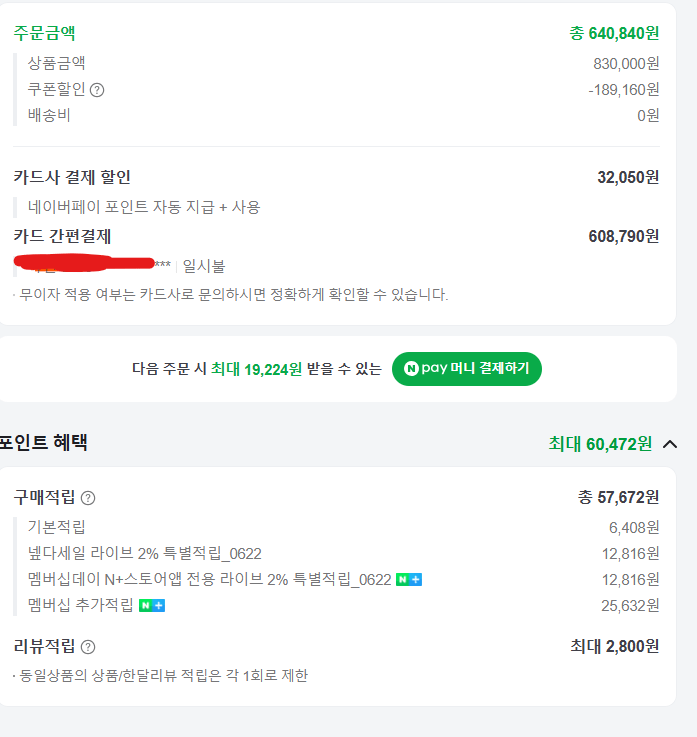Click 네이버페이 포인트 자동 지급 + 사용 text
Image resolution: width=697 pixels, height=737 pixels.
[144, 207]
